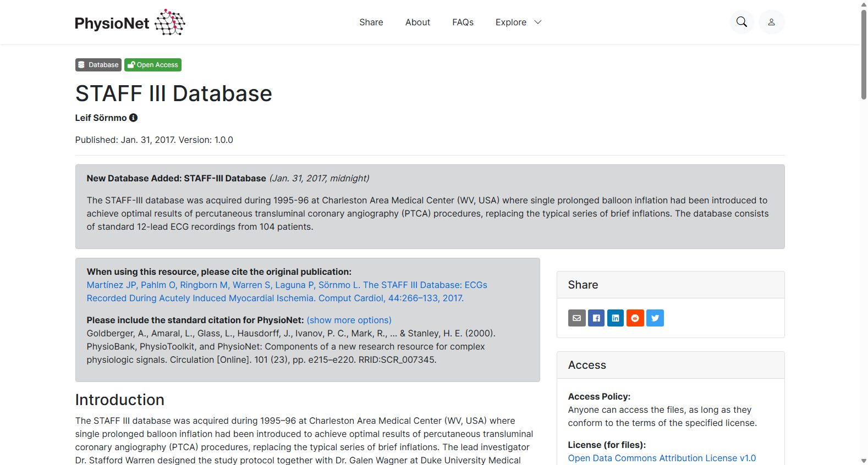Open the FAQs menu item
The image size is (868, 465).
(463, 22)
